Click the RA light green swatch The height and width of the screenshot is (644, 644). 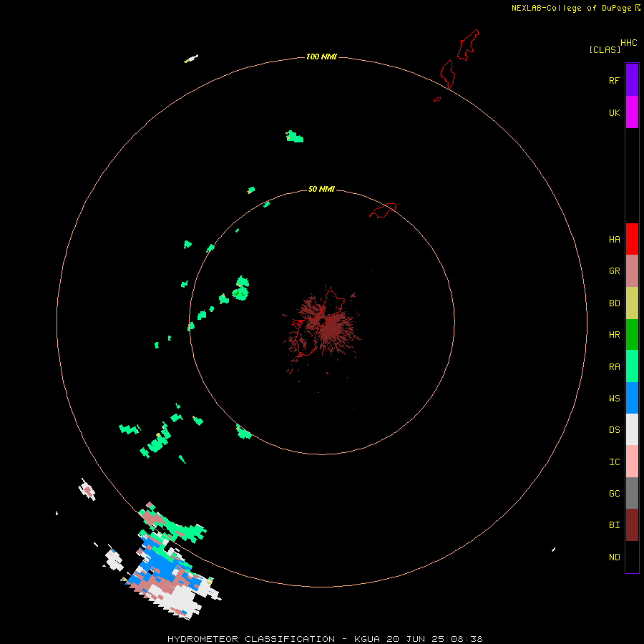(632, 366)
